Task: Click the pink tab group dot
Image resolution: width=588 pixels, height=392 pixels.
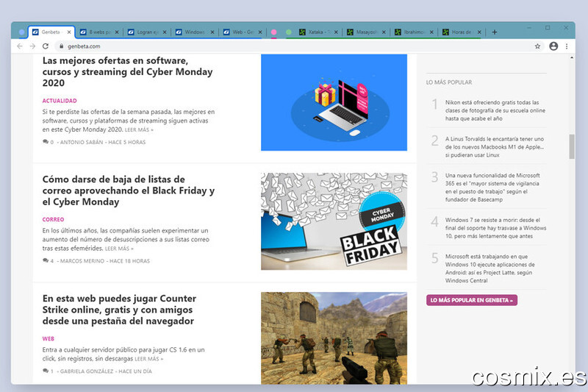Action: coord(273,32)
